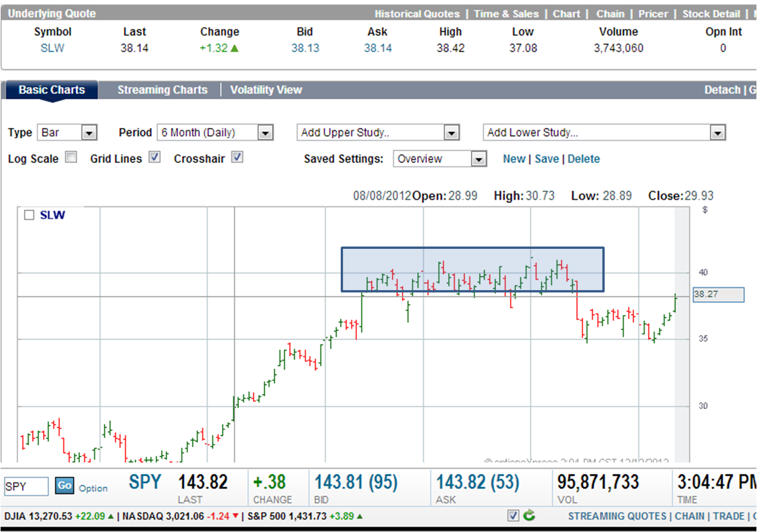Open CHAIN in the bottom bar
The width and height of the screenshot is (757, 532).
tap(690, 516)
